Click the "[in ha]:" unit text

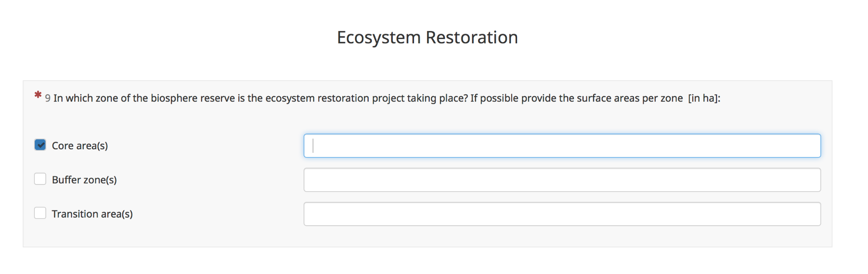coord(704,98)
